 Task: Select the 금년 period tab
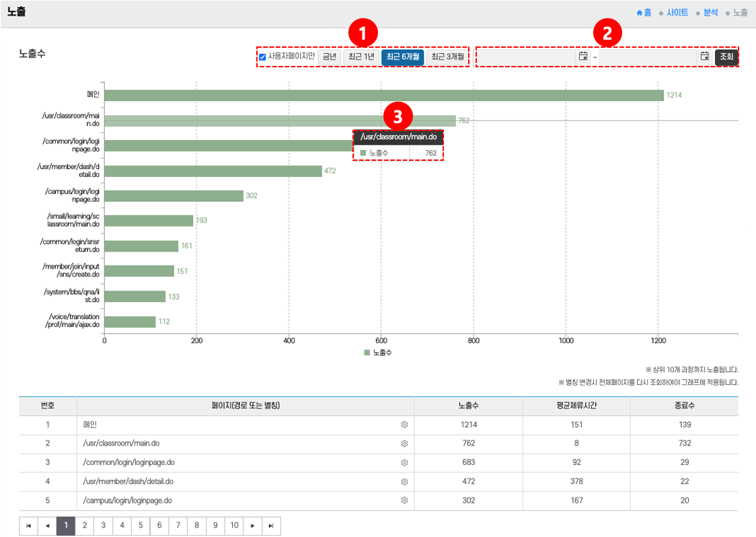click(329, 57)
